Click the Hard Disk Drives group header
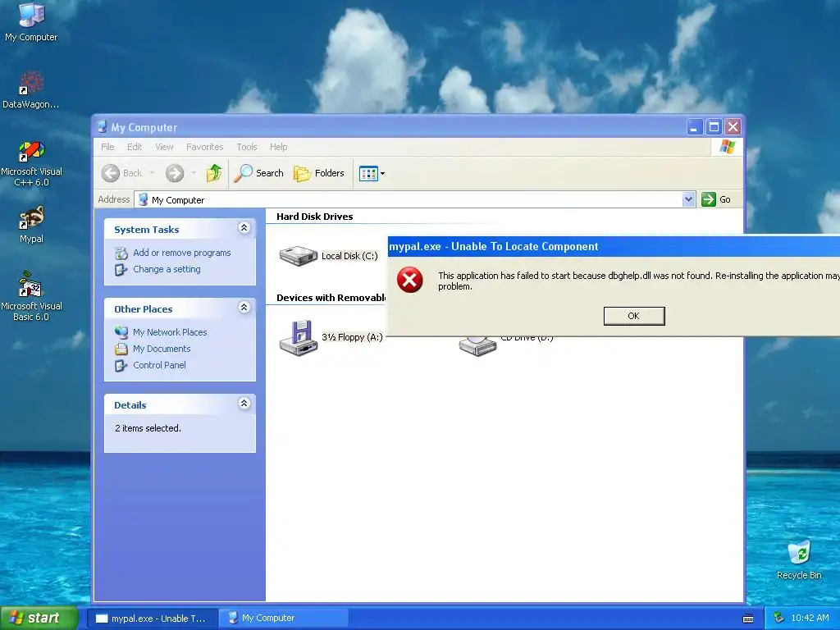The image size is (840, 630). pyautogui.click(x=314, y=217)
